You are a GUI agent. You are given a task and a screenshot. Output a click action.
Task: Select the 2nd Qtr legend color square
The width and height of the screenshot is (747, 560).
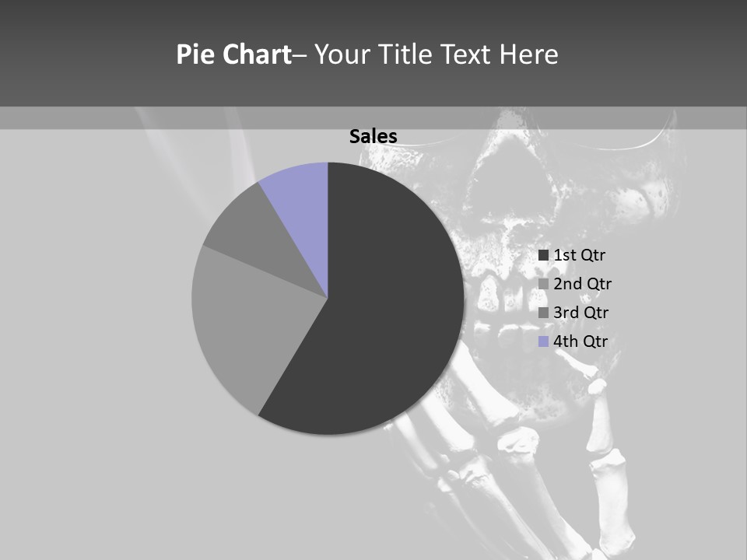[x=544, y=284]
